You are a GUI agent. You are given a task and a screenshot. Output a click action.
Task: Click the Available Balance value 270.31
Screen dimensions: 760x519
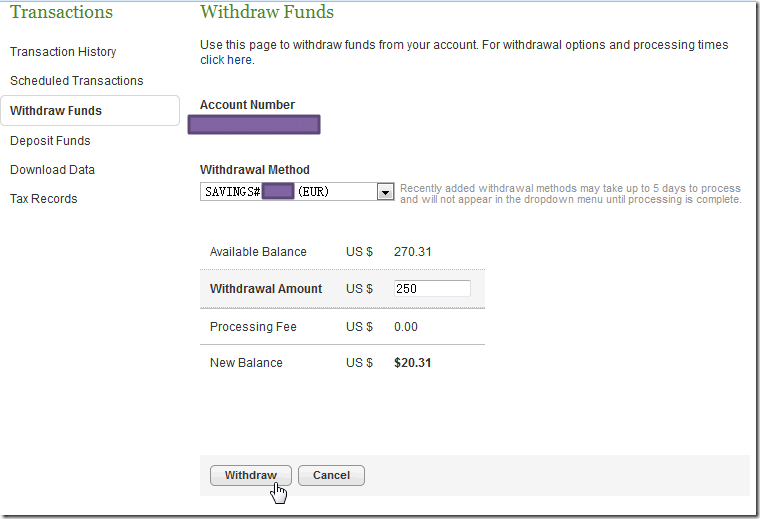pos(413,252)
